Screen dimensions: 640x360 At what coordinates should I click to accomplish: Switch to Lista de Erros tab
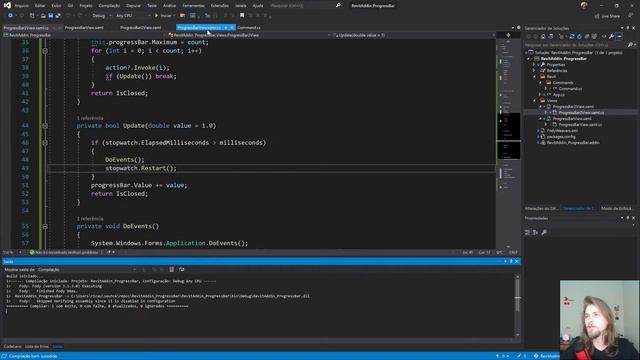[37, 347]
